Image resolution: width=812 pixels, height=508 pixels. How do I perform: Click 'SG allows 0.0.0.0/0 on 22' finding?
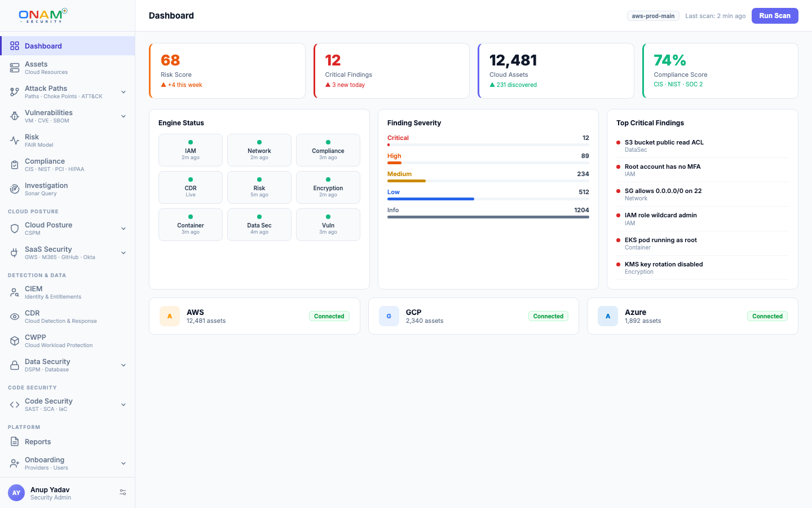click(703, 195)
